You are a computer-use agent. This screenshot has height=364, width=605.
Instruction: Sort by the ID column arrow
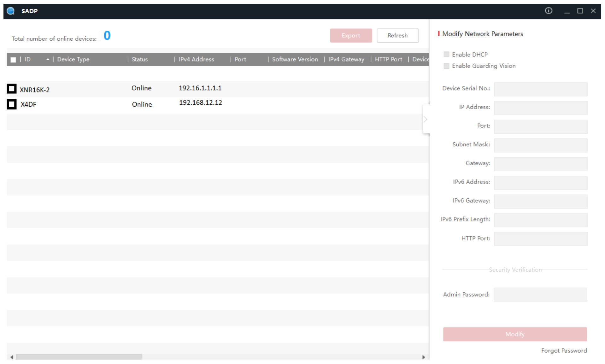point(48,59)
